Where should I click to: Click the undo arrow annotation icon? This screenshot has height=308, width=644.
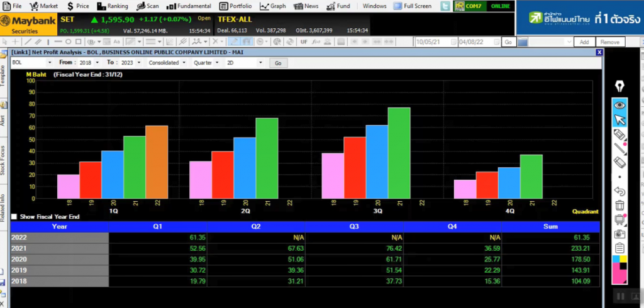(x=619, y=191)
